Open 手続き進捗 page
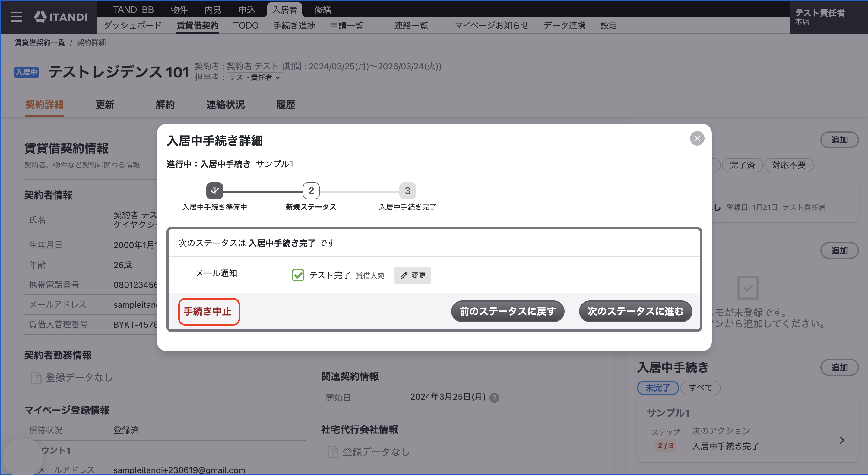This screenshot has height=475, width=868. (x=294, y=25)
